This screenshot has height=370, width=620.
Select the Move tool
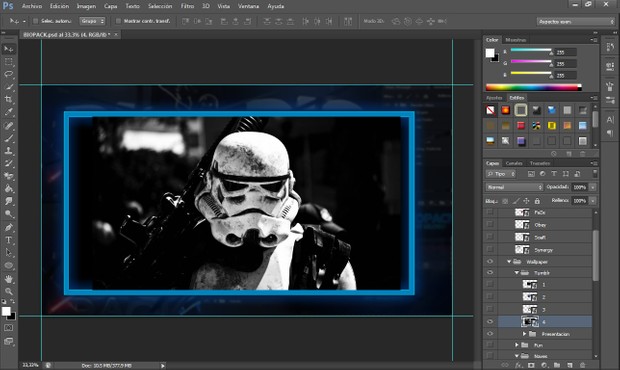(8, 49)
